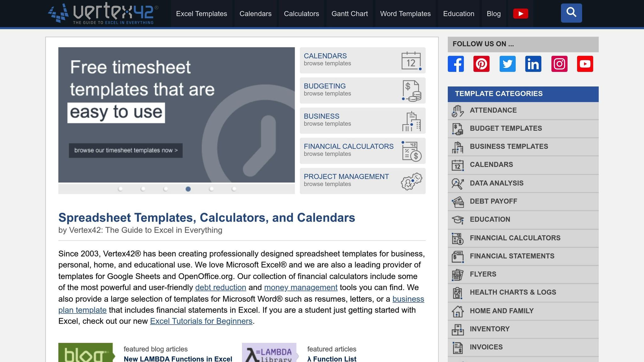Open the Calculators navigation menu
This screenshot has width=644, height=362.
point(301,14)
